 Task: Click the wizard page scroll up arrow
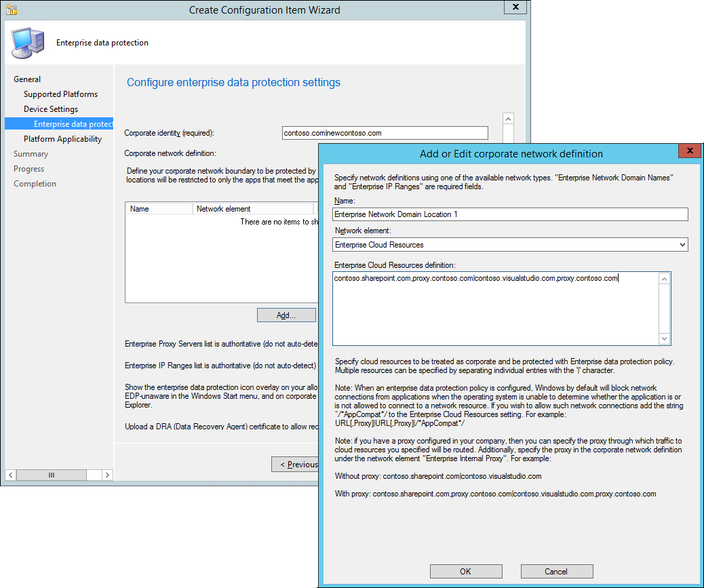[x=508, y=119]
